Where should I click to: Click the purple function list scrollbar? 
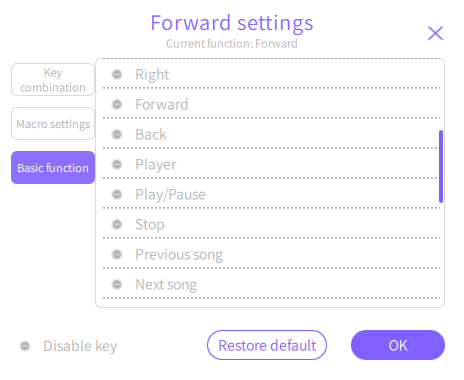coord(441,166)
